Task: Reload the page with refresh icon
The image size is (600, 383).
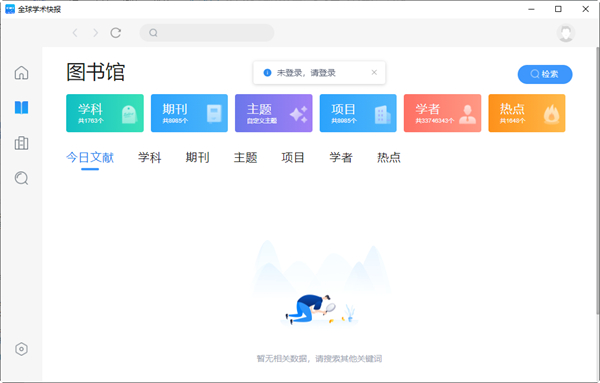Action: pyautogui.click(x=116, y=33)
